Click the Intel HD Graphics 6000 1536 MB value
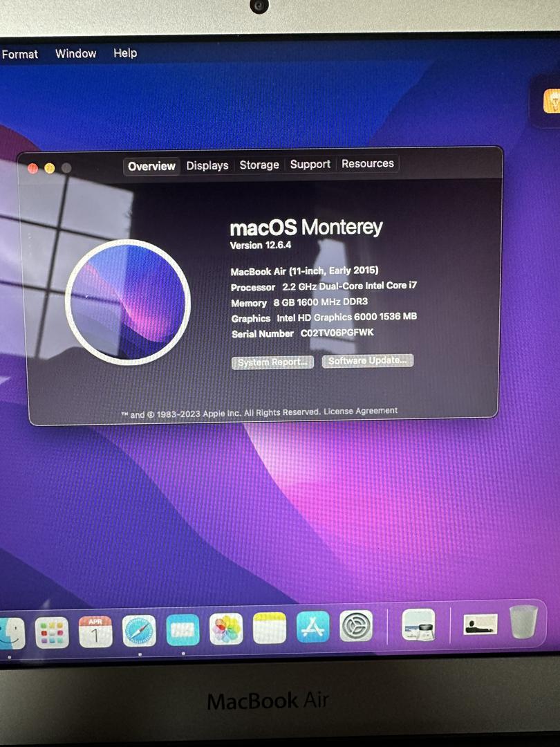Screen dimensions: 560x747 (x=346, y=317)
